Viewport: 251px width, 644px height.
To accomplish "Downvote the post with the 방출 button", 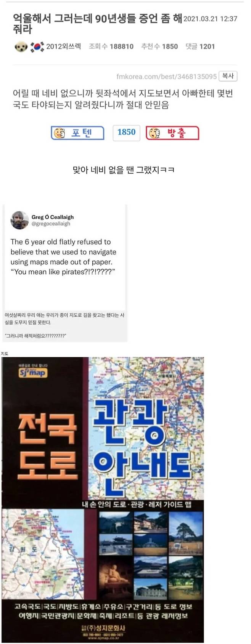I will point(172,133).
